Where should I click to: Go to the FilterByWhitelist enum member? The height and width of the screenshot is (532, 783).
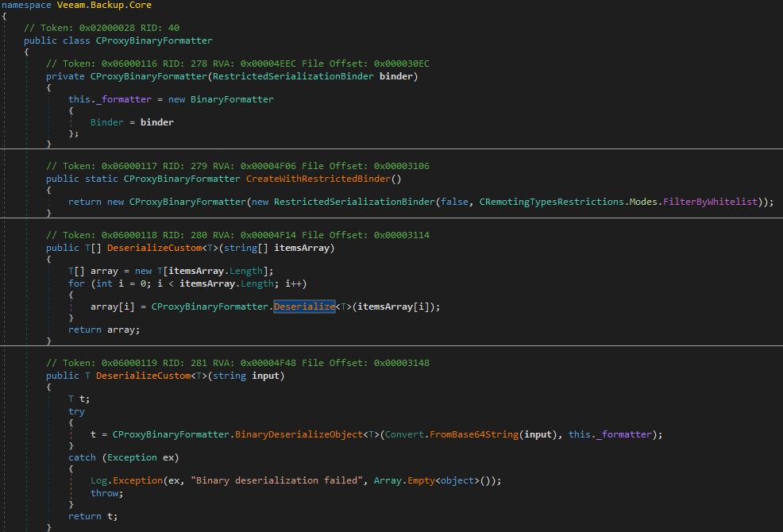pyautogui.click(x=710, y=202)
